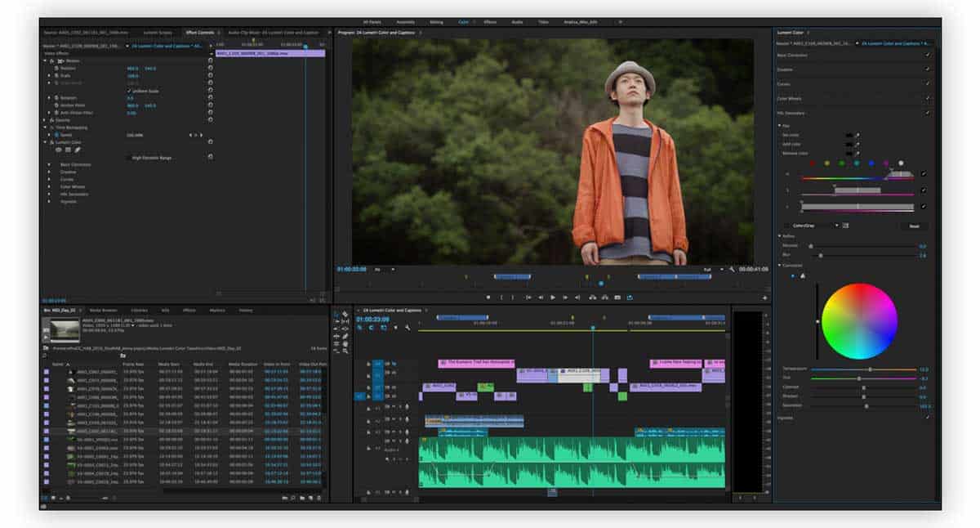
Task: Export a frame with the camera icon
Action: [617, 298]
